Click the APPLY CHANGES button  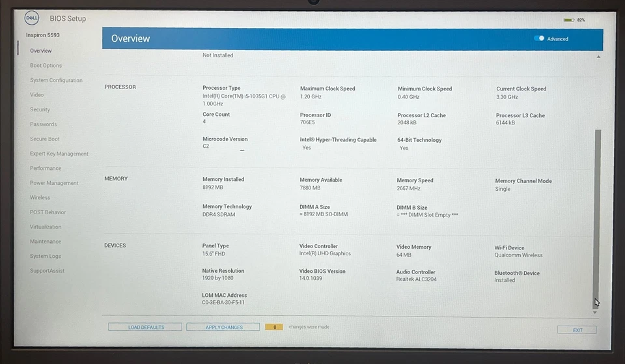(223, 328)
